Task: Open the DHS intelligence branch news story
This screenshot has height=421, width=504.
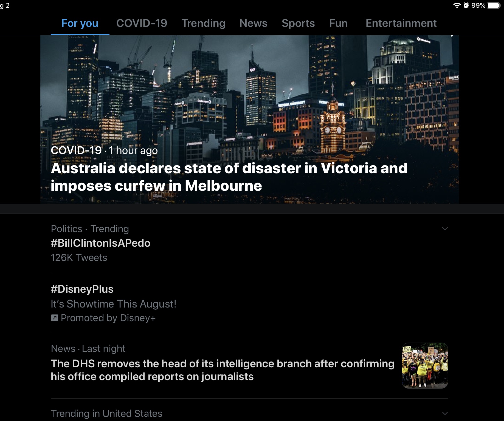Action: coord(223,370)
